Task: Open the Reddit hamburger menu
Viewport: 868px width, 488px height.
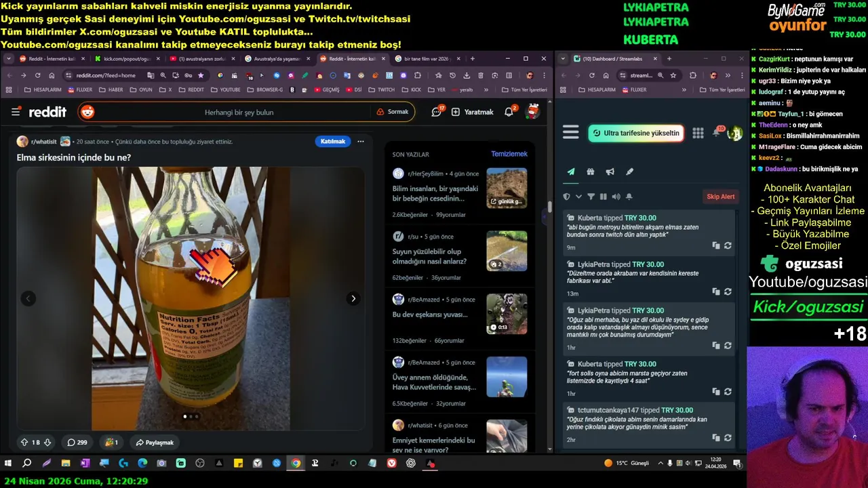Action: pyautogui.click(x=16, y=112)
